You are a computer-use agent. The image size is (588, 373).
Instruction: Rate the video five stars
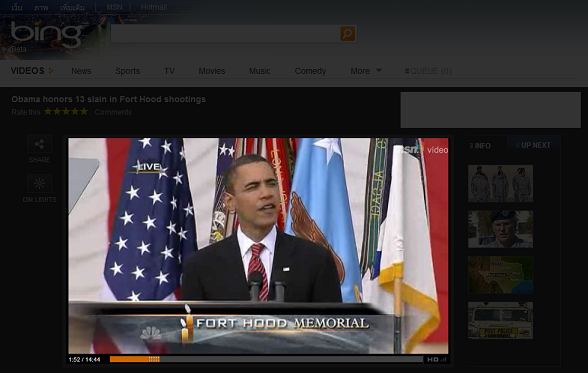click(x=84, y=111)
